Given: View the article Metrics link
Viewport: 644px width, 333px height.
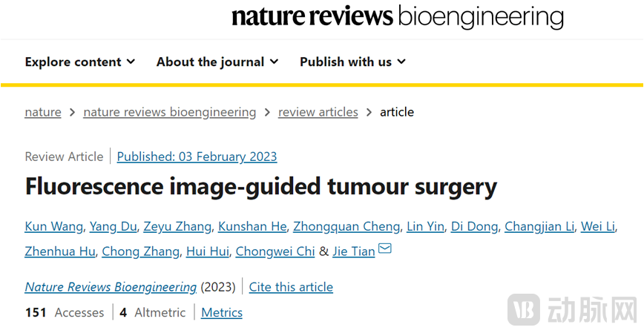Looking at the screenshot, I should pyautogui.click(x=222, y=313).
